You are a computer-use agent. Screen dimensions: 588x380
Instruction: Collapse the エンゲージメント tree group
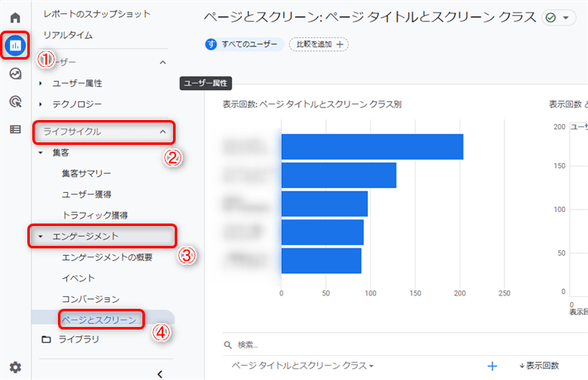[x=41, y=237]
